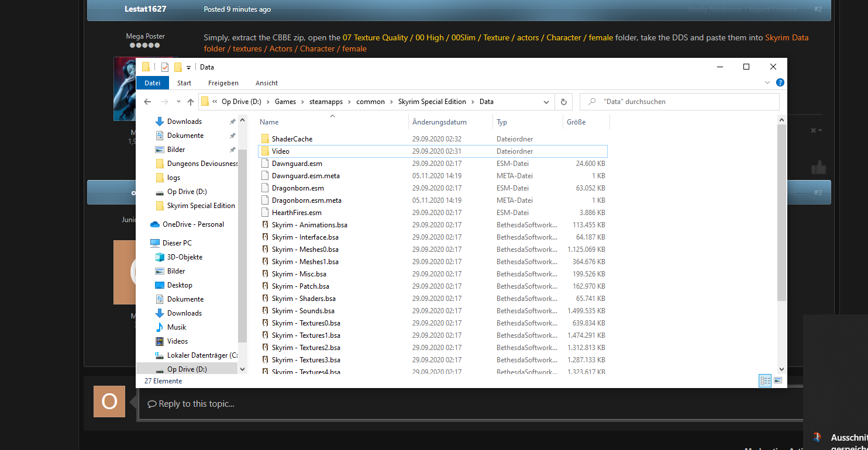The image size is (868, 450).
Task: Open the Ansicht ribbon tab
Action: pyautogui.click(x=267, y=83)
